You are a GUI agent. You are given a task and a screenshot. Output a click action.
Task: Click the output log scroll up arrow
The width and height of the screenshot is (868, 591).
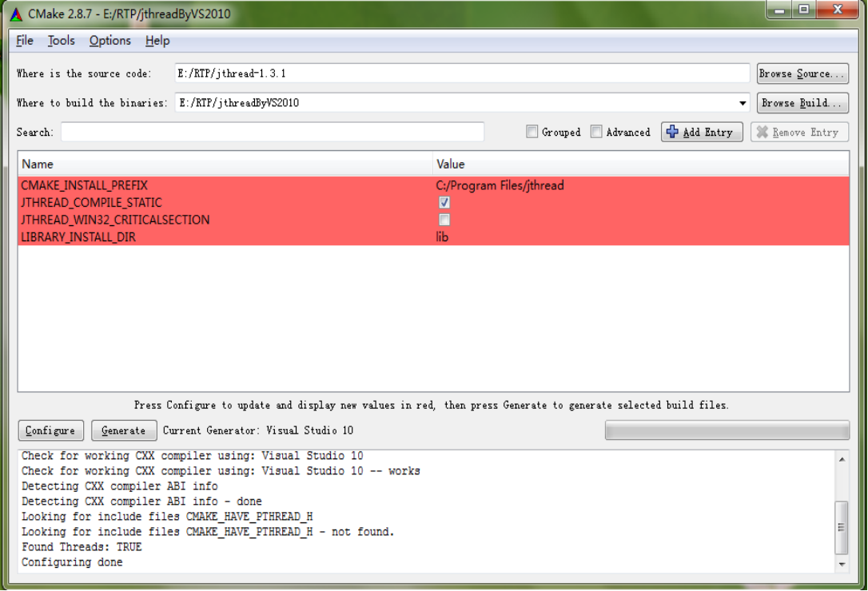pos(842,459)
